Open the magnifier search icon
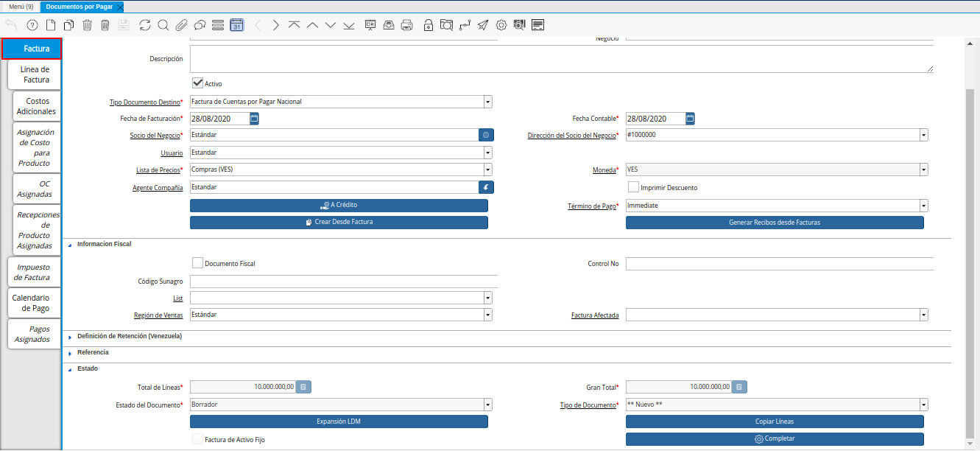Screen dimensions: 980x451 [163, 25]
